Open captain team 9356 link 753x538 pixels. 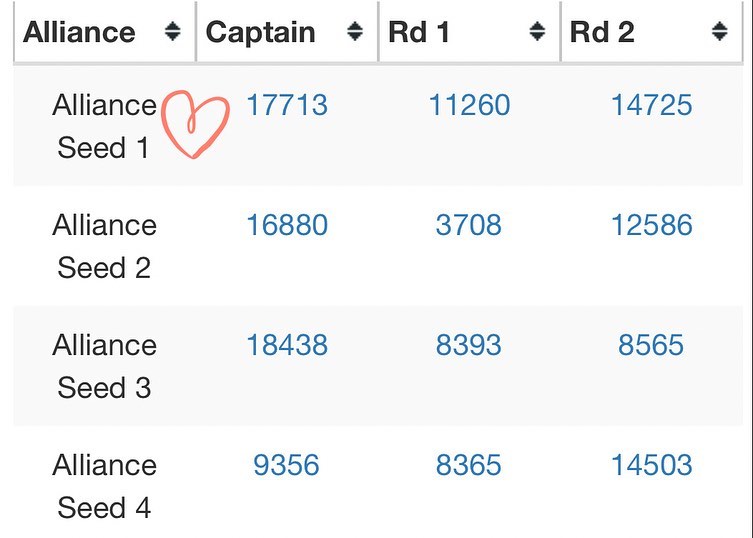(286, 465)
